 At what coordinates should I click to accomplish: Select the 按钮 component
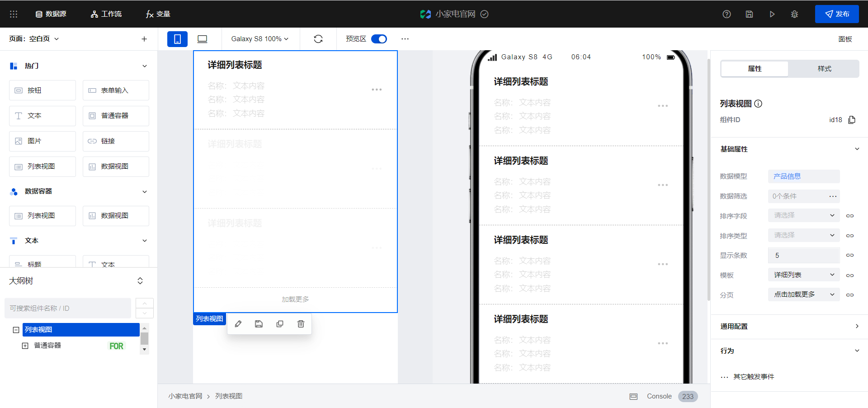42,90
